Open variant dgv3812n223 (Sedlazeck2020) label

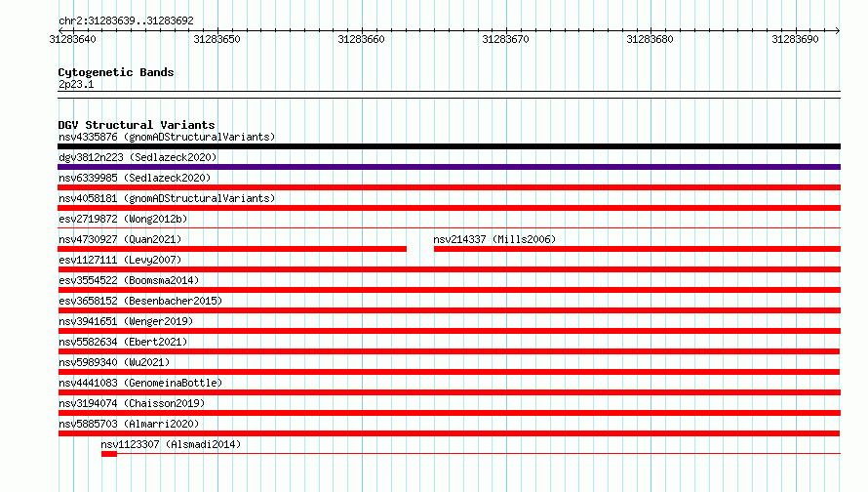138,157
